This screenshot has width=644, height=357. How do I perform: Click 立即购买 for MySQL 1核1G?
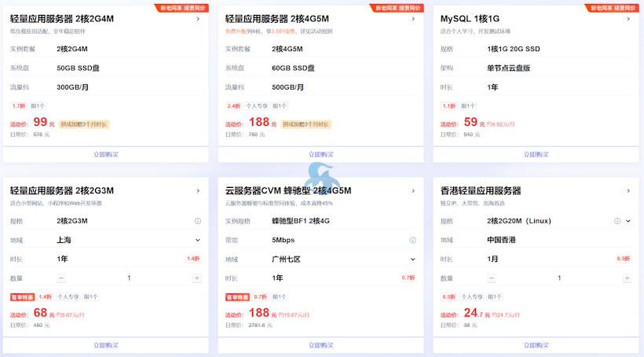click(x=536, y=155)
